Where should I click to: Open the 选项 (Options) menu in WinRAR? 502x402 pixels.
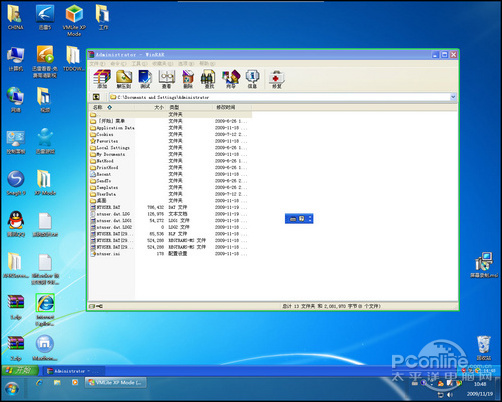pos(186,63)
